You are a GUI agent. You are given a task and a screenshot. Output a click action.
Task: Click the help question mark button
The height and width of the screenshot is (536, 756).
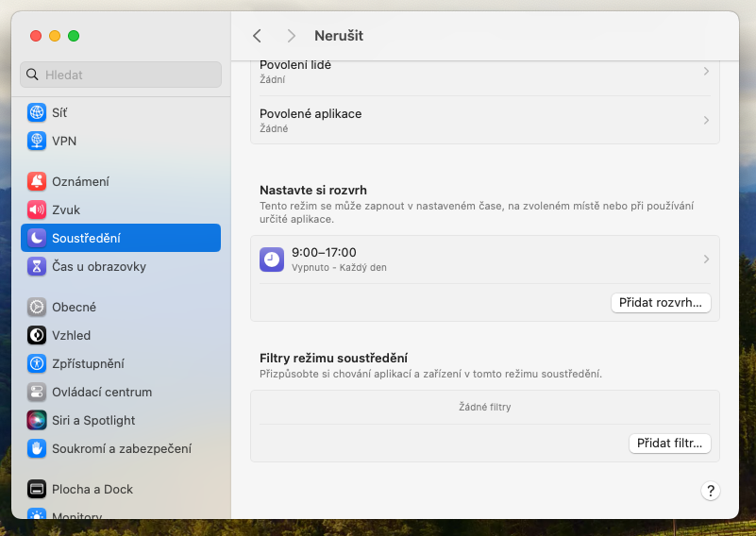click(x=711, y=491)
